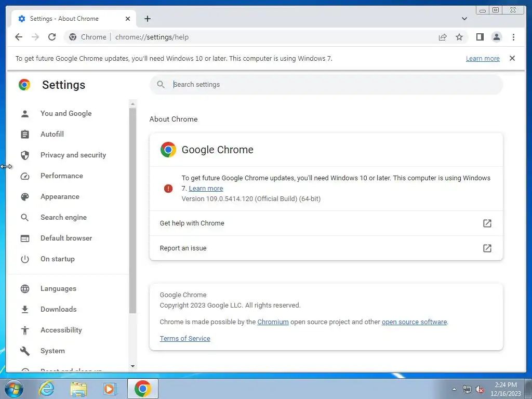Click Learn more link in About Chrome card
Image resolution: width=532 pixels, height=399 pixels.
[x=206, y=188]
